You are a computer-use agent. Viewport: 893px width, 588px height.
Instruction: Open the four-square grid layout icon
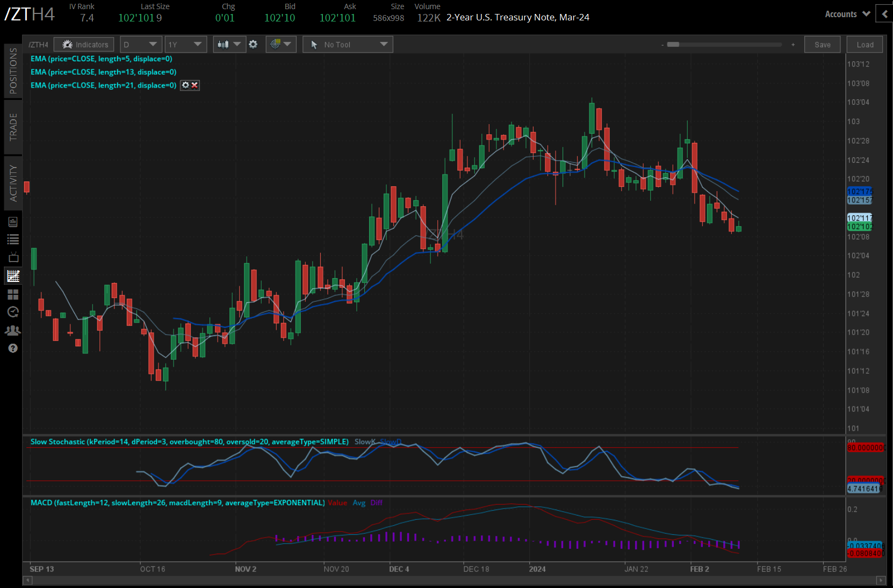pyautogui.click(x=13, y=294)
